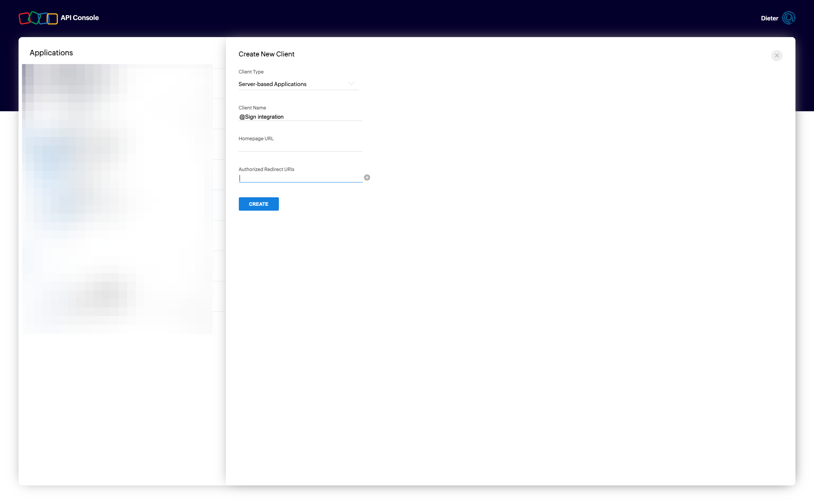Click the Dieter username text

click(x=769, y=18)
